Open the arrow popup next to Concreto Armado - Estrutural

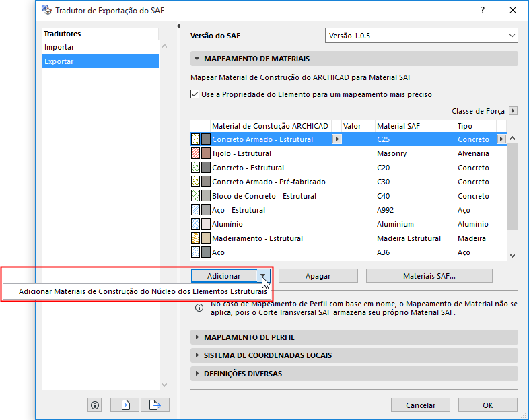point(337,139)
